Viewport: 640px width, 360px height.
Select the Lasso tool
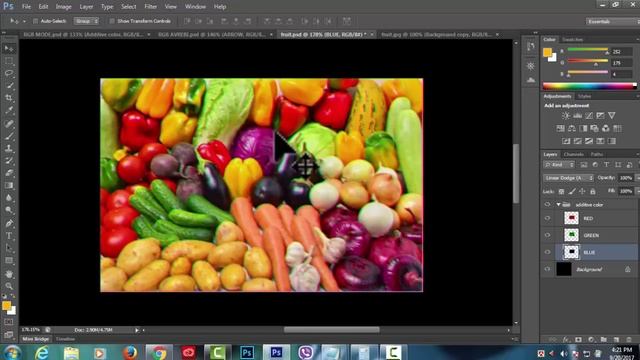coord(9,73)
